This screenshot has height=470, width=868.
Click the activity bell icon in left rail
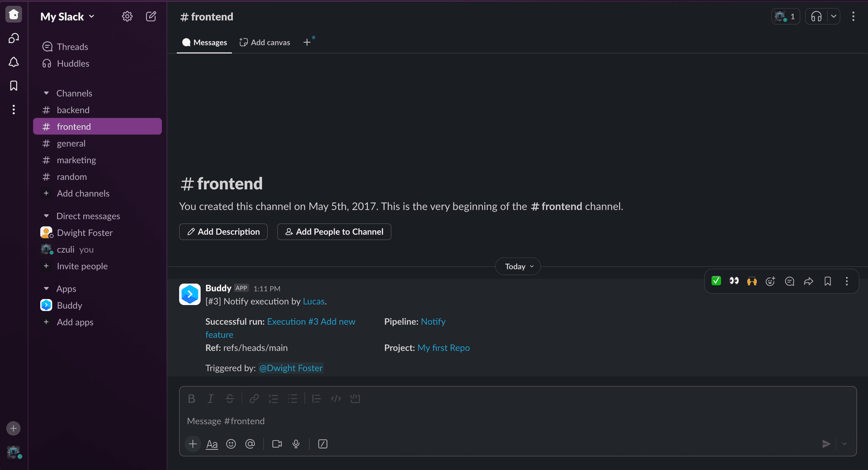point(14,62)
